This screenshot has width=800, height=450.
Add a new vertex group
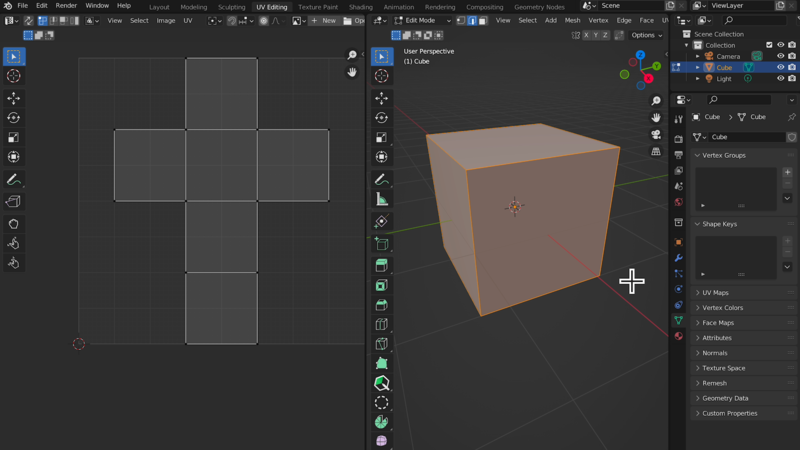coord(787,172)
